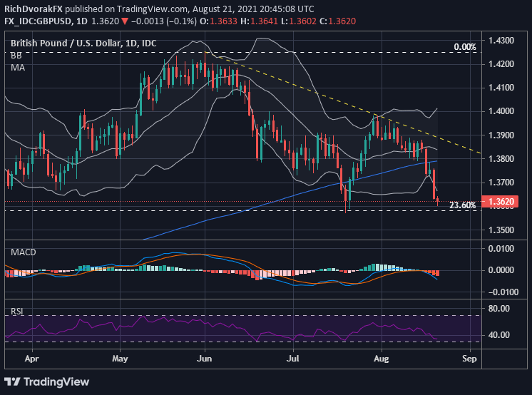Click the 1.3620 current price tag
Image resolution: width=532 pixels, height=395 pixels.
click(501, 201)
